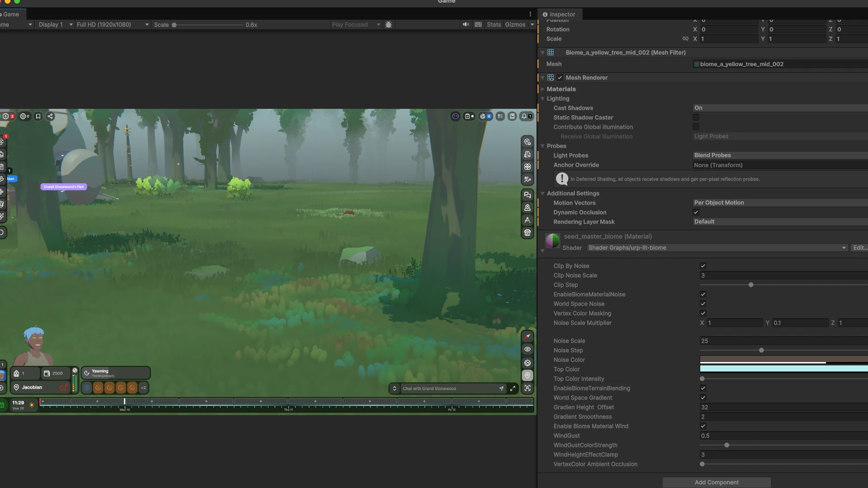Open the Cast Shadows dropdown
Image resolution: width=868 pixels, height=488 pixels.
780,108
